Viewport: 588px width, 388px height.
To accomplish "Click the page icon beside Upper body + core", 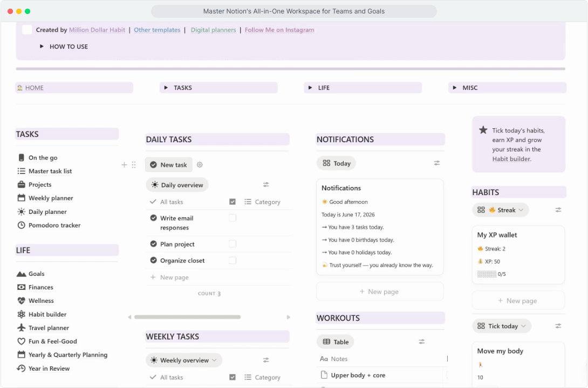I will (x=324, y=375).
